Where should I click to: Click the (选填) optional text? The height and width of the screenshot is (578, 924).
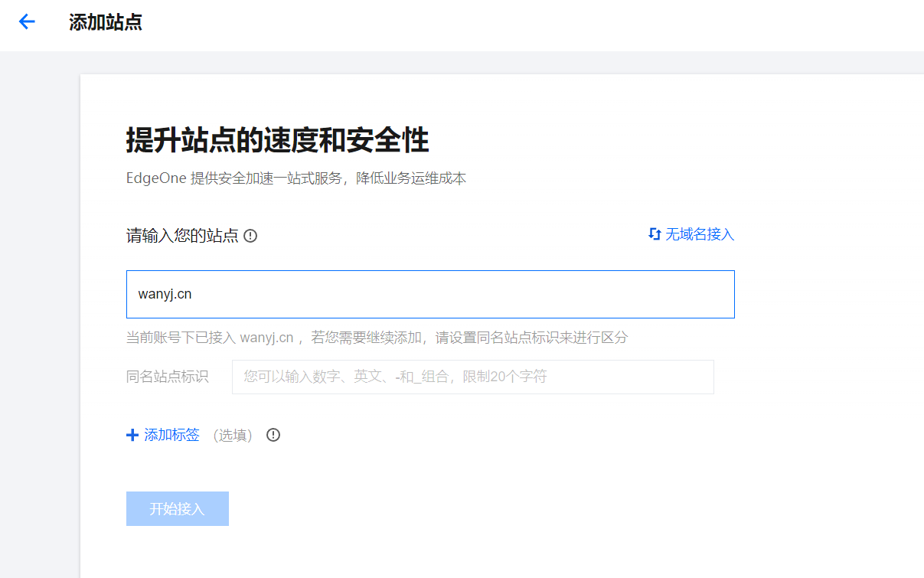click(233, 435)
